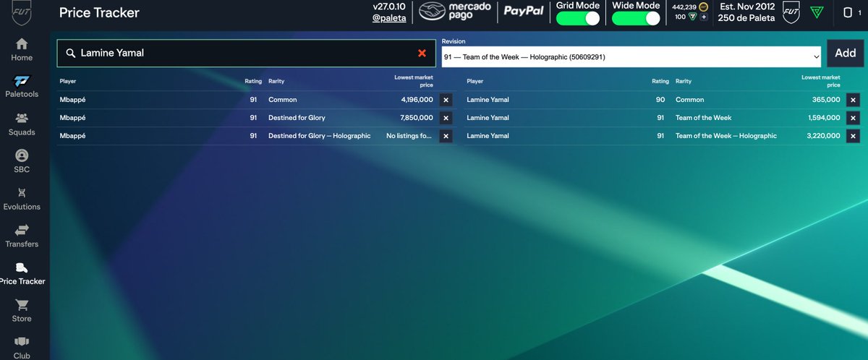
Task: Click the PayPal logo
Action: 524,12
